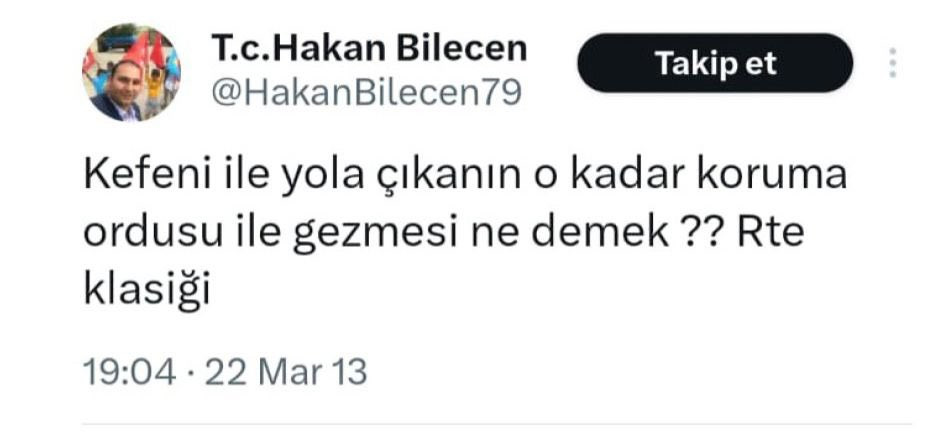Click Rte in the tweet text
The width and height of the screenshot is (950, 445).
coord(771,235)
